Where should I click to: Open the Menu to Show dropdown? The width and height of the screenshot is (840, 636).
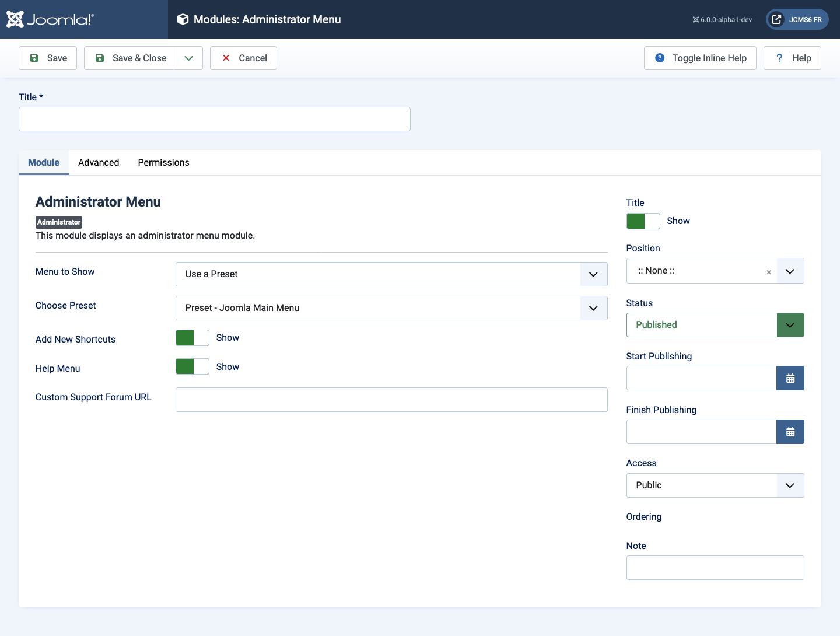click(x=391, y=274)
